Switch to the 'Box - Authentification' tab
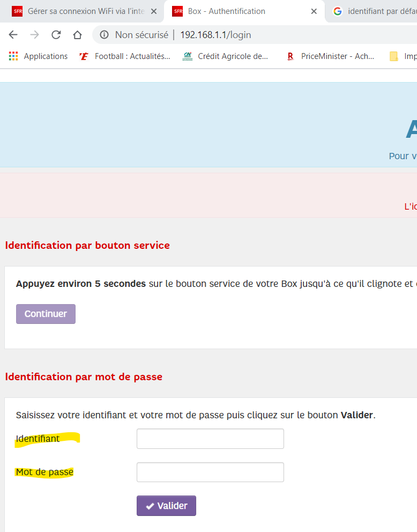417x532 pixels. point(236,11)
